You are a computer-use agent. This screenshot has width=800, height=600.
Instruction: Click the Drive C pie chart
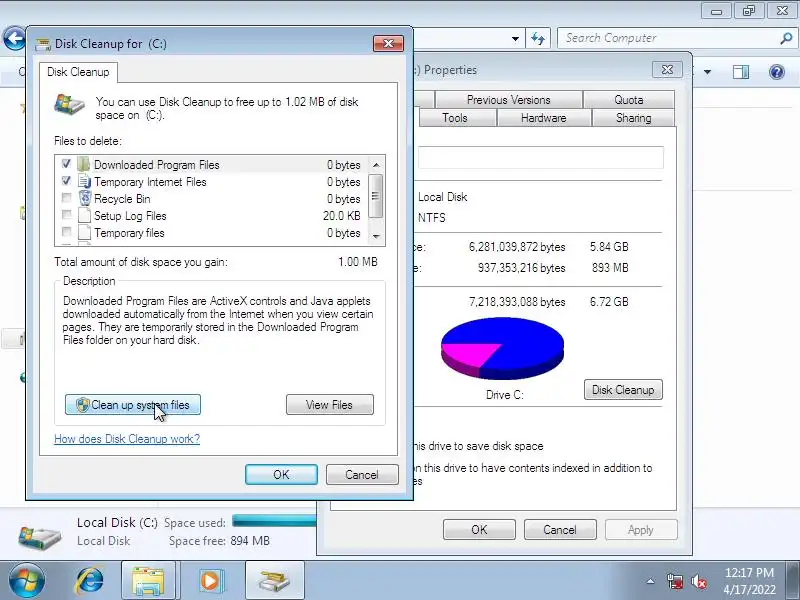tap(502, 348)
